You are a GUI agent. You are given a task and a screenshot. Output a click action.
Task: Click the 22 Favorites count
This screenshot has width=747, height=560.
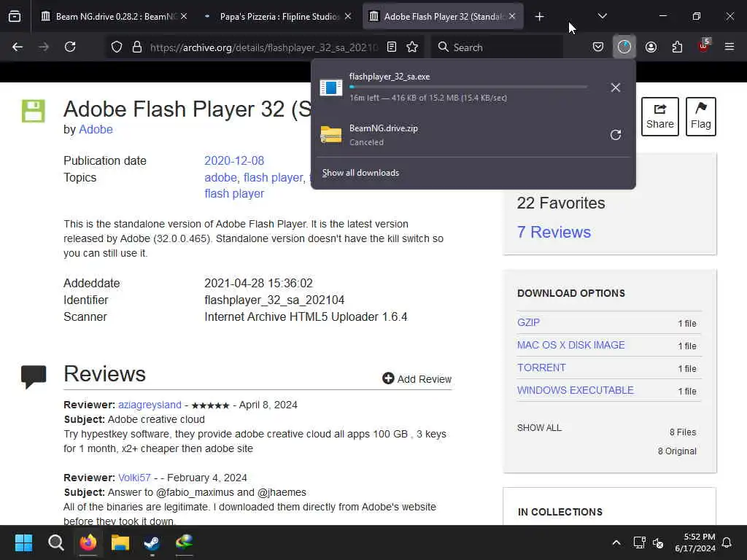pyautogui.click(x=561, y=203)
